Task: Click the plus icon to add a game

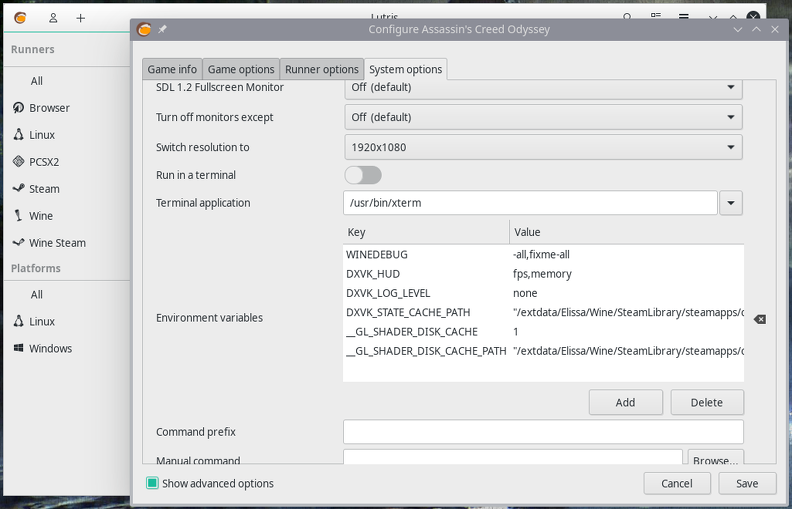Action: pyautogui.click(x=80, y=18)
